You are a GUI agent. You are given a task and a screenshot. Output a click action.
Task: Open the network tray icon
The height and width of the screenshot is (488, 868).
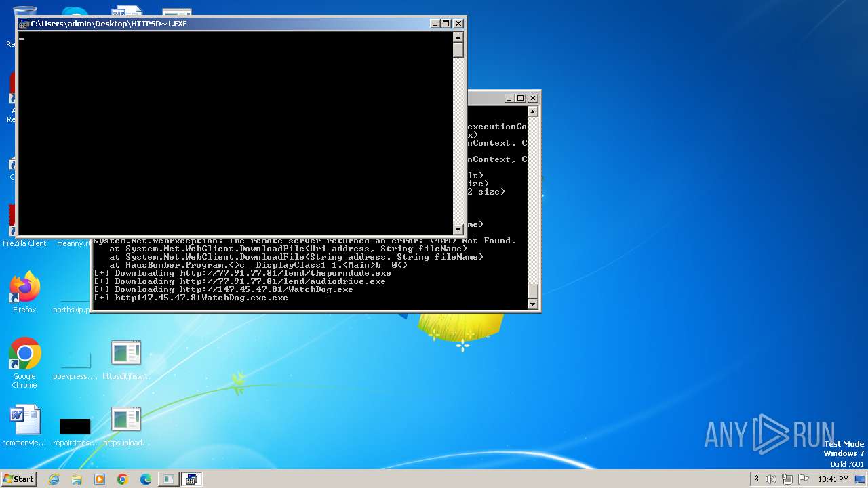[x=787, y=479]
